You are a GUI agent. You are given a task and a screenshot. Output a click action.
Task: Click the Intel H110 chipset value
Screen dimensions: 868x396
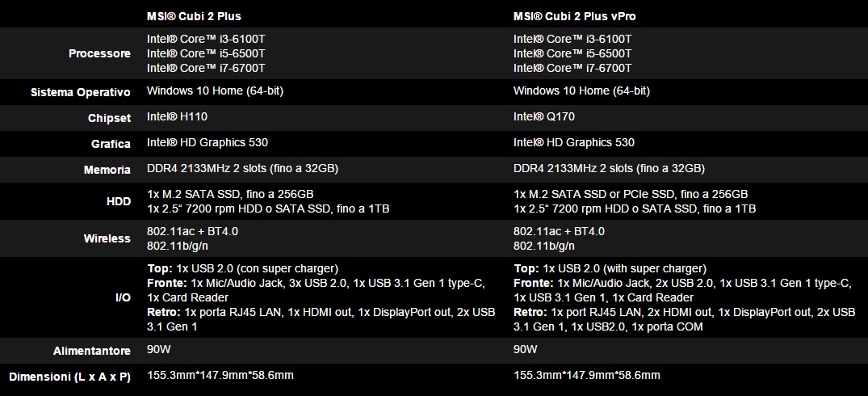[x=177, y=116]
